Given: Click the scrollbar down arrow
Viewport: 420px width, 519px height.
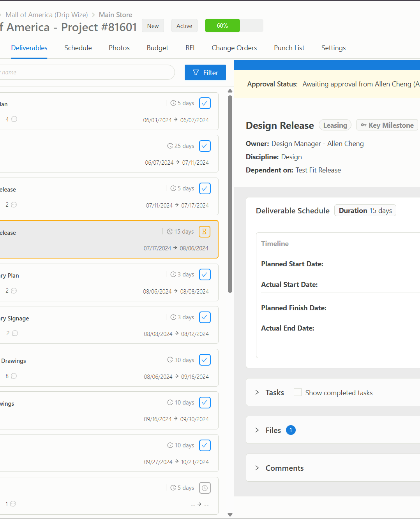Looking at the screenshot, I should pyautogui.click(x=230, y=515).
